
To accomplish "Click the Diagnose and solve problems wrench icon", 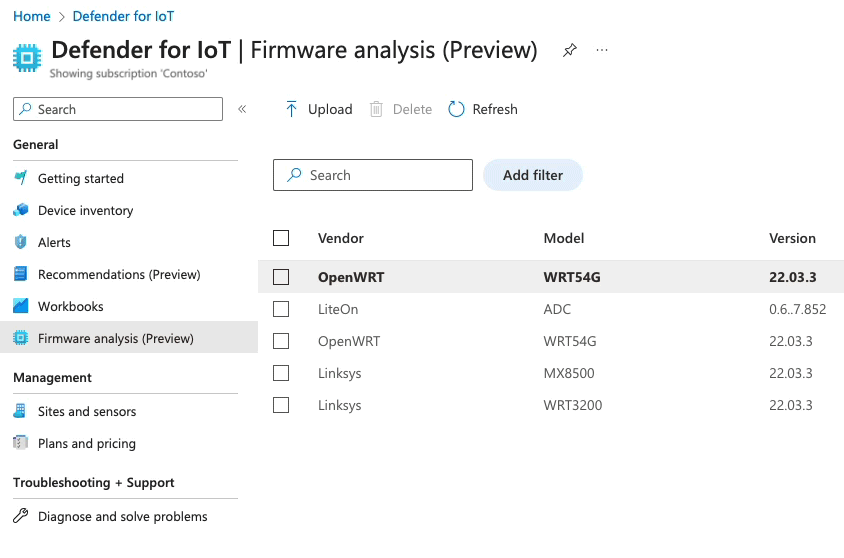I will pyautogui.click(x=20, y=515).
